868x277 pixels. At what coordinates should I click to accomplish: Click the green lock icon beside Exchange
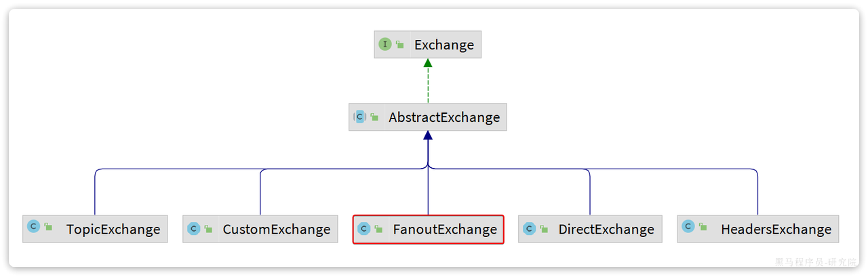(400, 45)
